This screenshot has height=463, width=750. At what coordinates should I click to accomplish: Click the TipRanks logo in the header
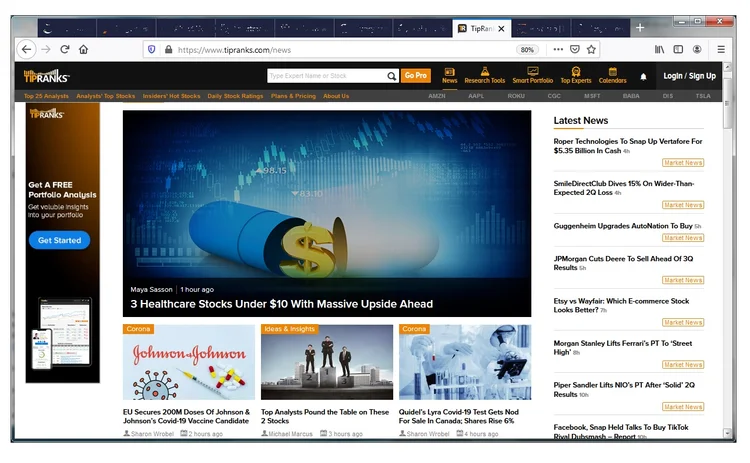(x=46, y=76)
